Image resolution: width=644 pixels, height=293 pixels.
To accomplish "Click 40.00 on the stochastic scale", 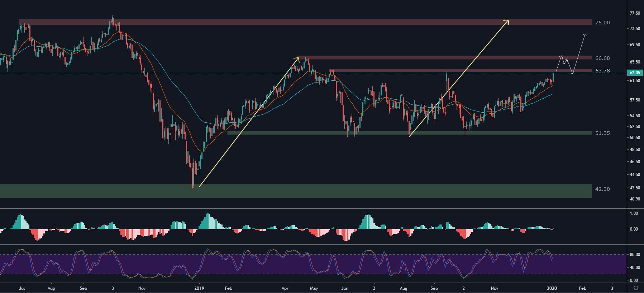I will pos(635,268).
